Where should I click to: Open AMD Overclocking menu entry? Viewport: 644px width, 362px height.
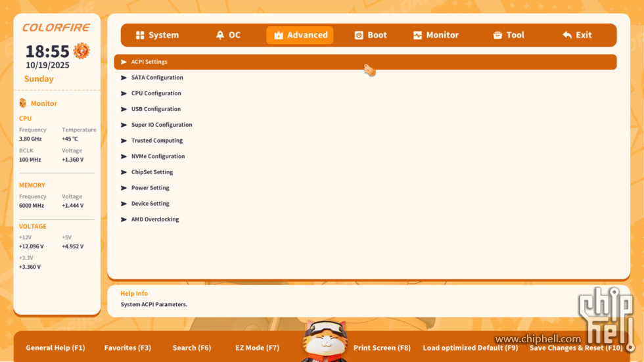tap(155, 219)
